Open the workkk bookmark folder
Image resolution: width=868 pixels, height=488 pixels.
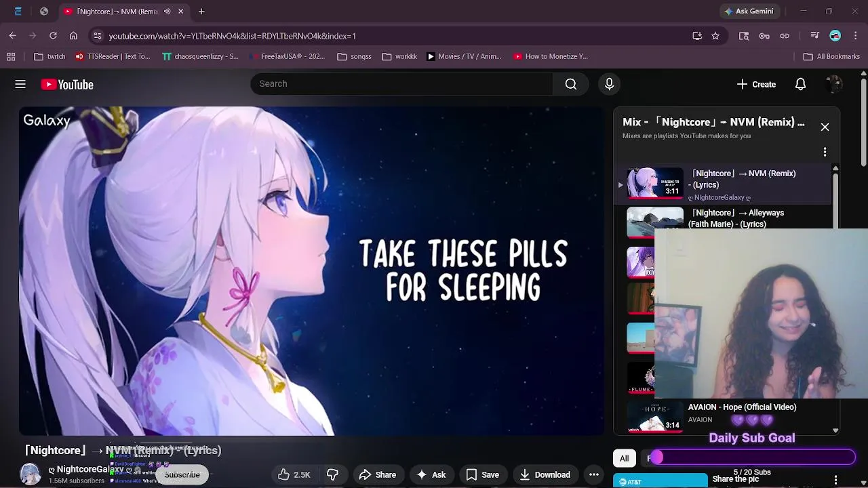[x=399, y=56]
